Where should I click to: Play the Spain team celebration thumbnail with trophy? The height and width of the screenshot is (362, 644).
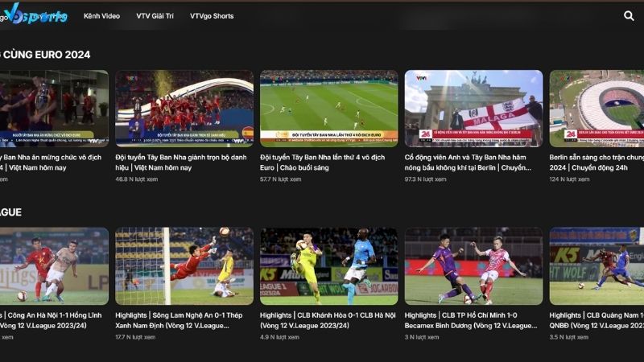(54, 109)
